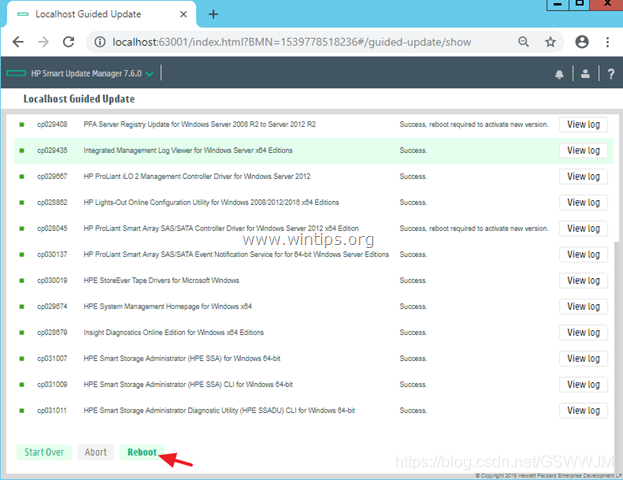This screenshot has width=623, height=480.
Task: Click the green status square for cp028045
Action: 22,228
